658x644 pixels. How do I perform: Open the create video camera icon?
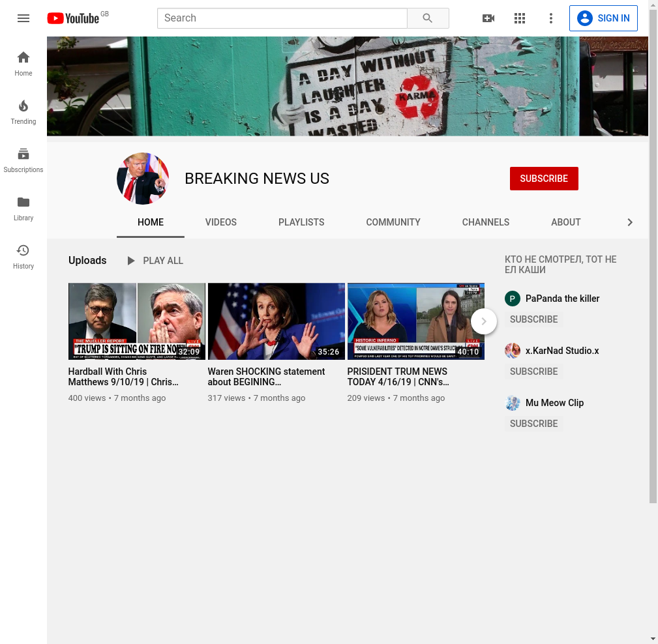pyautogui.click(x=488, y=18)
